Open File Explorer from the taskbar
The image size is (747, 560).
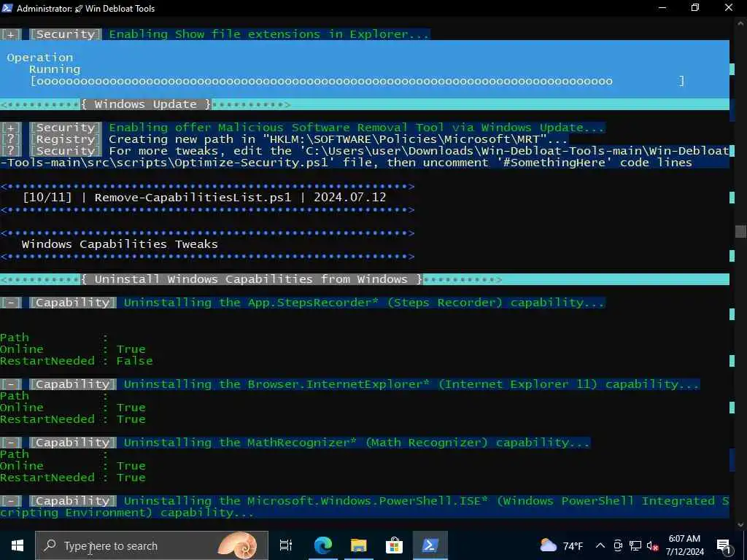click(358, 545)
